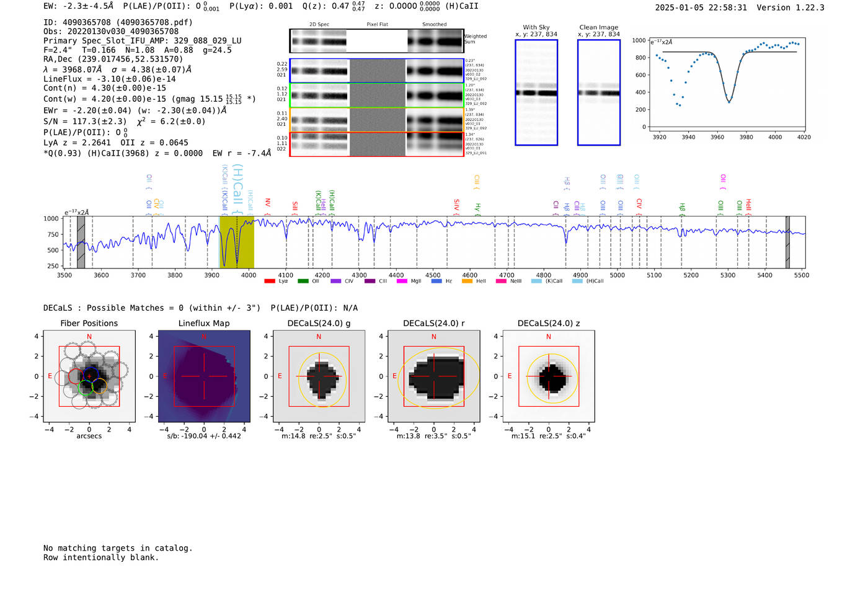868x591 pixels.
Task: Click the (K)CaII light-blue legend swatch
Action: 536,281
